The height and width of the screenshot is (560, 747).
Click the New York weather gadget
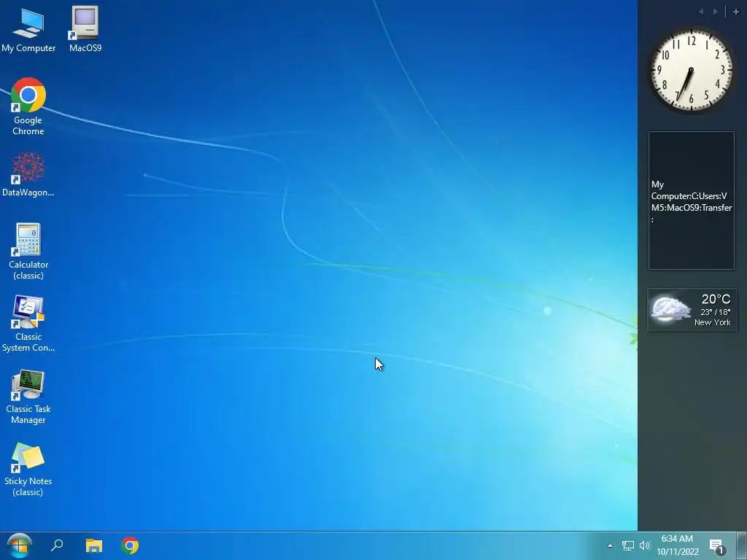(x=692, y=309)
